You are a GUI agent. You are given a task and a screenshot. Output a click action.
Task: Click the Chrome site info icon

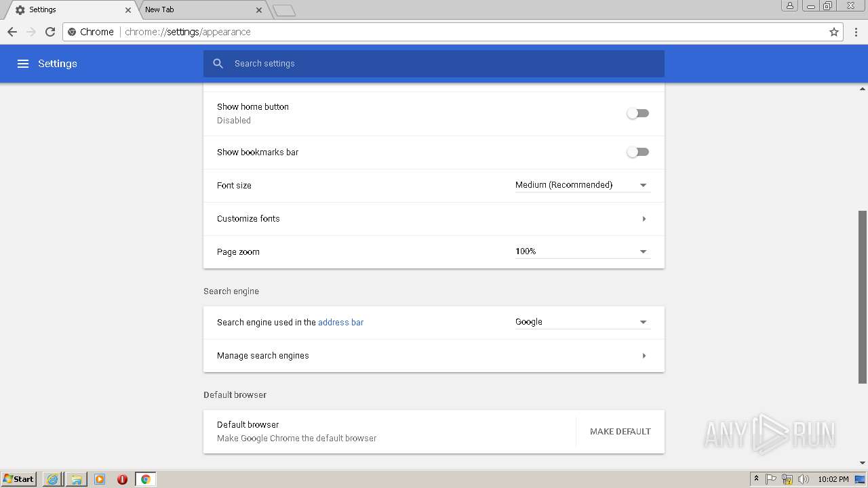coord(72,32)
